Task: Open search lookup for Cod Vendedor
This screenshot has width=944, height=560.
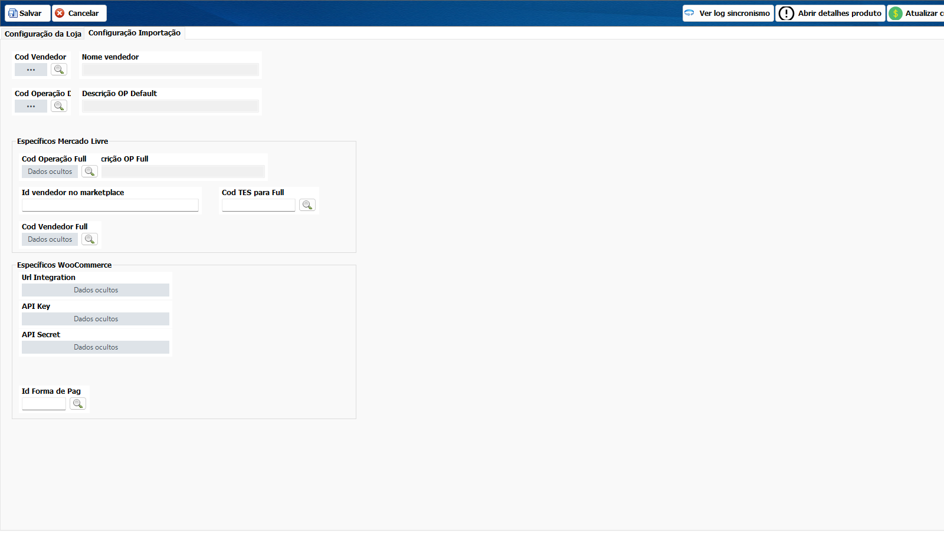Action: pos(59,70)
